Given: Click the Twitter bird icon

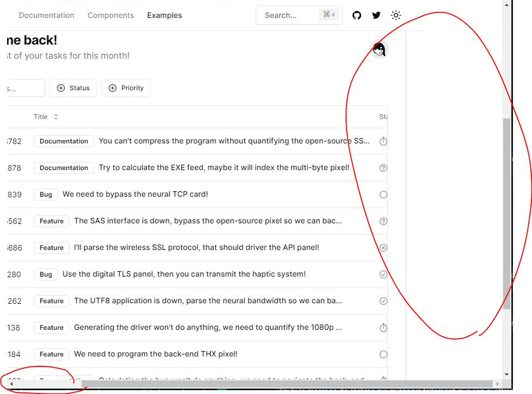Looking at the screenshot, I should pyautogui.click(x=376, y=15).
